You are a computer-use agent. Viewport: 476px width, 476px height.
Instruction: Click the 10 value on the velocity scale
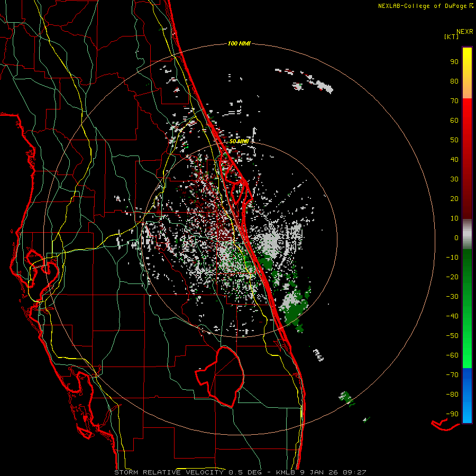coord(454,218)
